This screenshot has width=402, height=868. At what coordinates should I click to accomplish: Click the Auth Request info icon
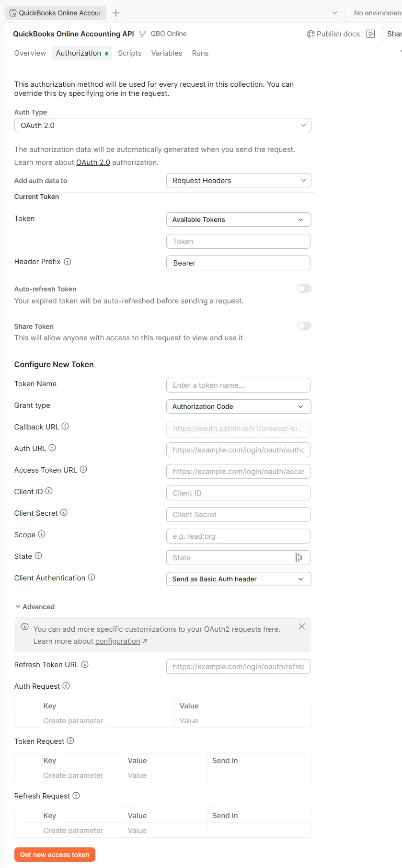point(66,686)
